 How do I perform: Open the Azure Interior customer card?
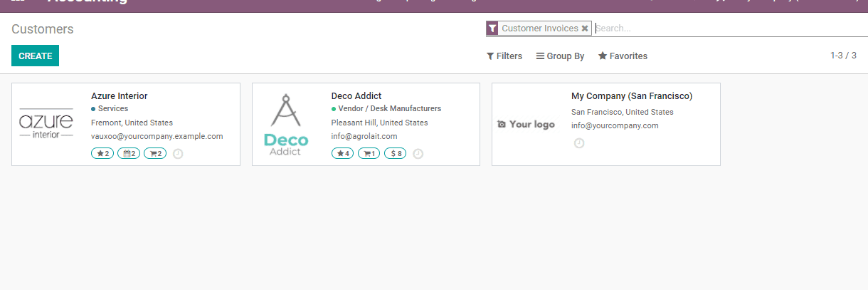[126, 124]
